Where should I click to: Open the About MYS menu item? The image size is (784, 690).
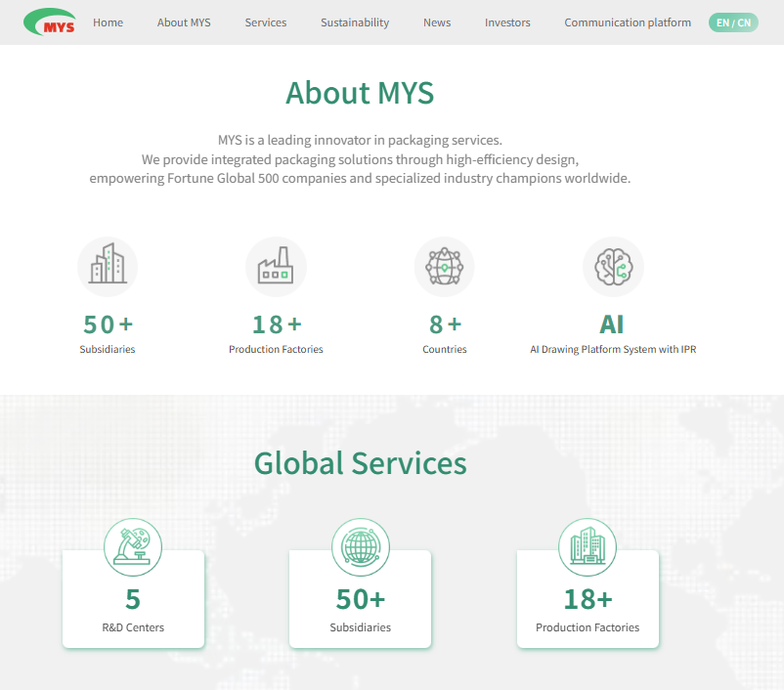click(184, 22)
